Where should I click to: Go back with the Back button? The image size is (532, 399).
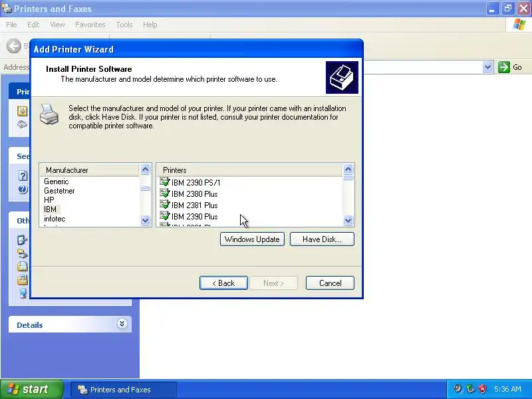point(223,283)
